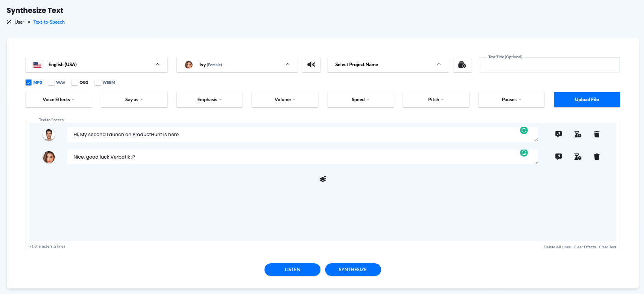Viewport: 644px width, 294px height.
Task: Uncheck the MP3 format checkbox
Action: click(28, 83)
